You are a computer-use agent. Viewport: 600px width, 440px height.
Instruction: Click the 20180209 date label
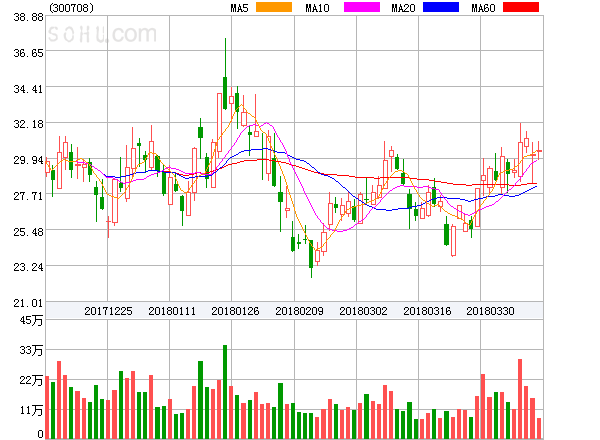point(299,311)
